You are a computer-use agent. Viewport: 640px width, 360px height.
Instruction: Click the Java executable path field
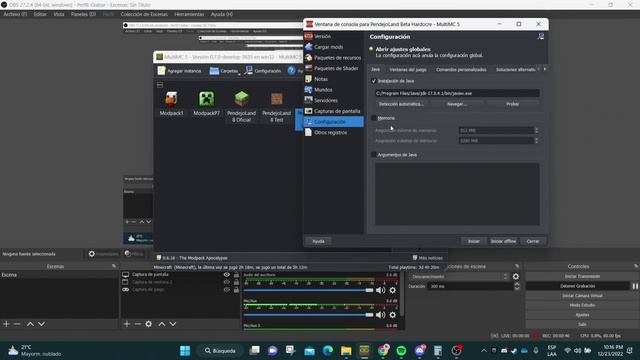click(x=457, y=93)
